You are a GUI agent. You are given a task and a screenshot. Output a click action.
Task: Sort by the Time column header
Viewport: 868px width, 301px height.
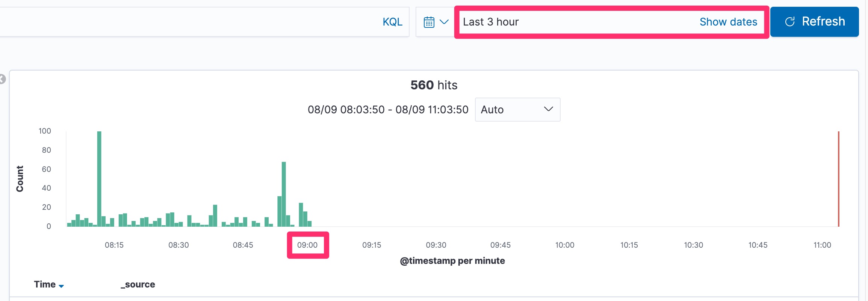click(x=45, y=284)
